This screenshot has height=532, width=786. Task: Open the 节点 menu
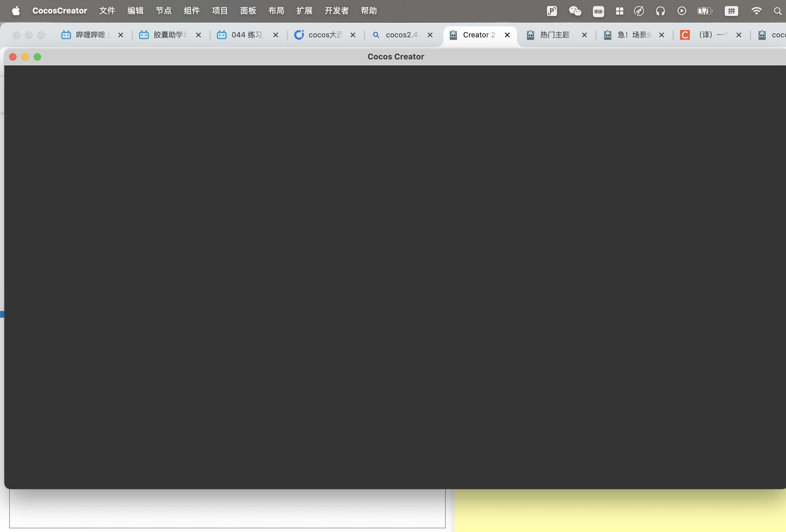click(x=163, y=11)
